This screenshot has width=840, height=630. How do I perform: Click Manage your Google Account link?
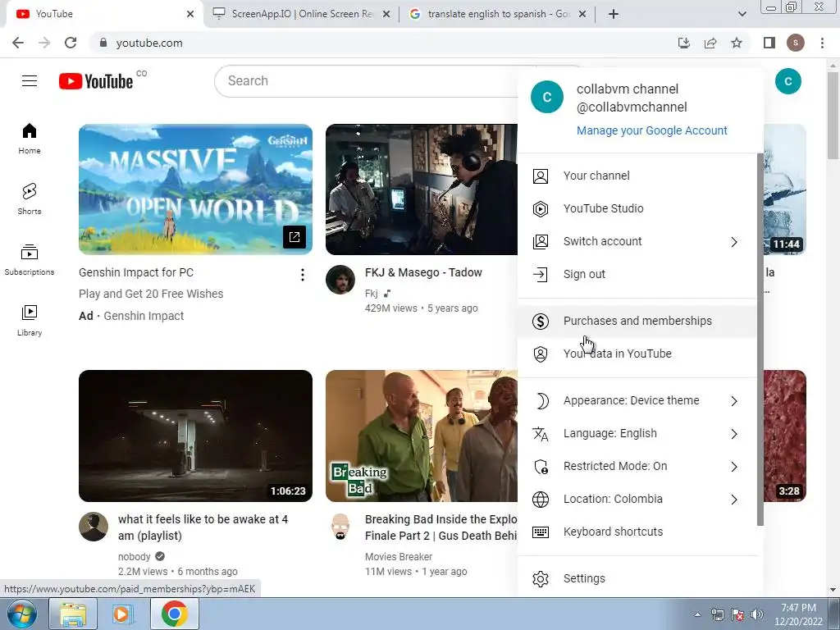pyautogui.click(x=652, y=130)
